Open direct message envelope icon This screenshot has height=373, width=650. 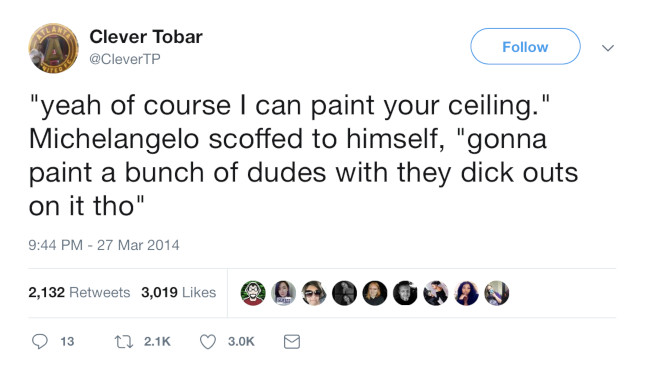(292, 342)
